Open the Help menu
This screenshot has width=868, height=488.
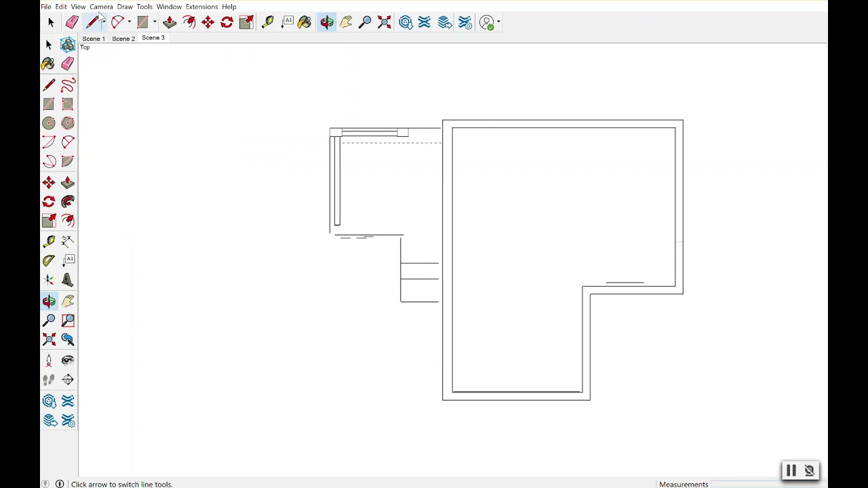(x=229, y=7)
